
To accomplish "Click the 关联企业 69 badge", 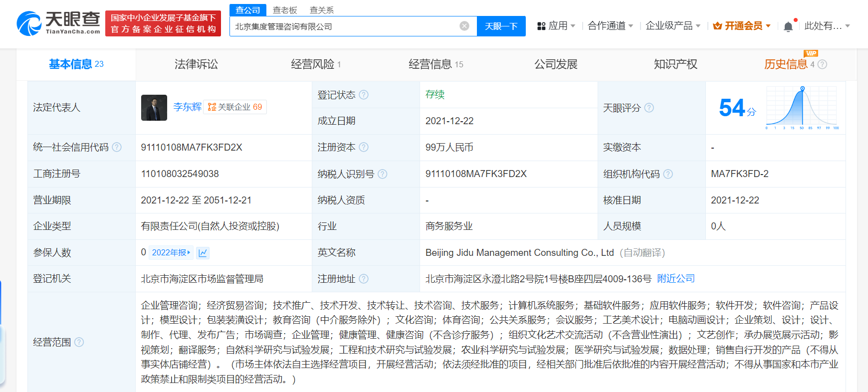I will [x=235, y=107].
